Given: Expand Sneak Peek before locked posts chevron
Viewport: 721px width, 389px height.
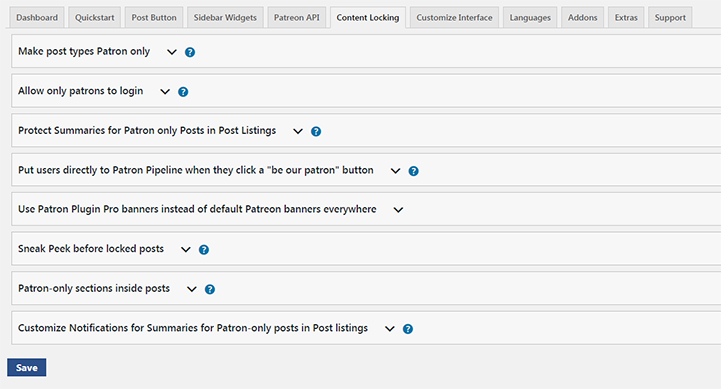Looking at the screenshot, I should coord(185,249).
